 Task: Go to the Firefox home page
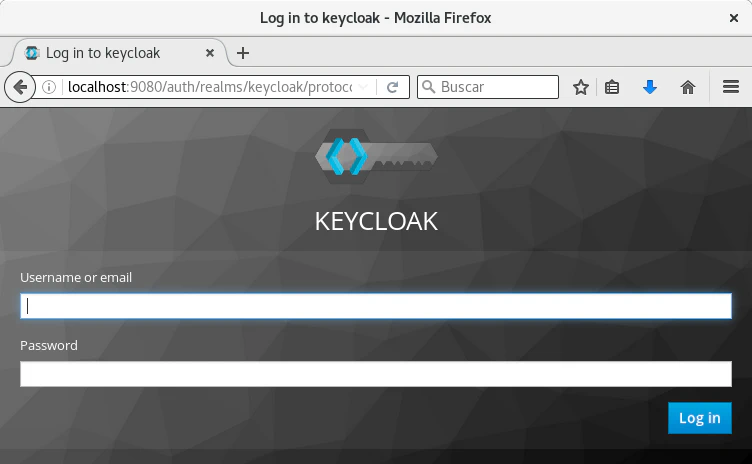(x=688, y=88)
